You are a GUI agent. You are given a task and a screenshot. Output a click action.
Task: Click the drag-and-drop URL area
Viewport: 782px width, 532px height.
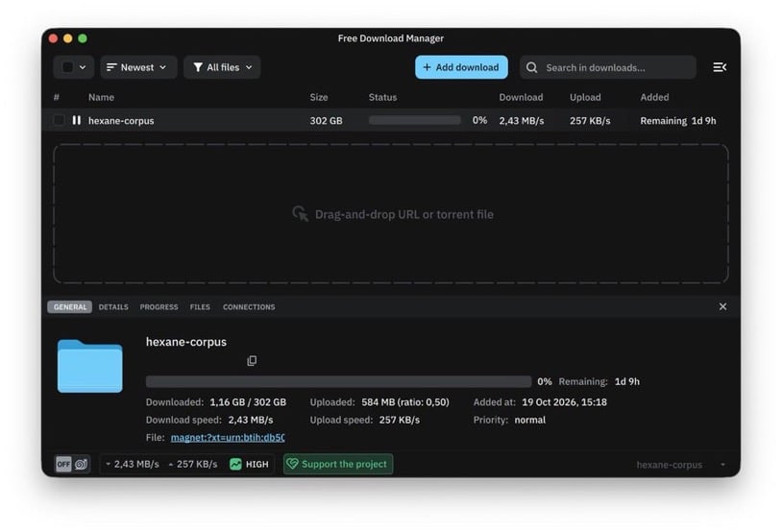coord(391,214)
